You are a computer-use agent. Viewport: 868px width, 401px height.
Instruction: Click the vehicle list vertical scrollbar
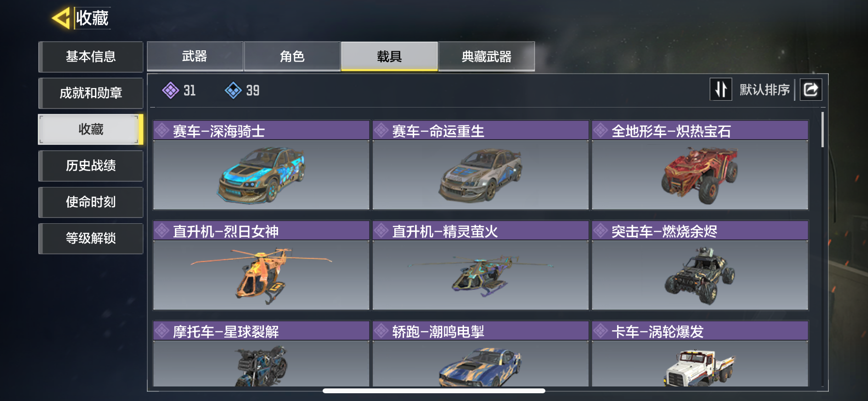(x=822, y=130)
